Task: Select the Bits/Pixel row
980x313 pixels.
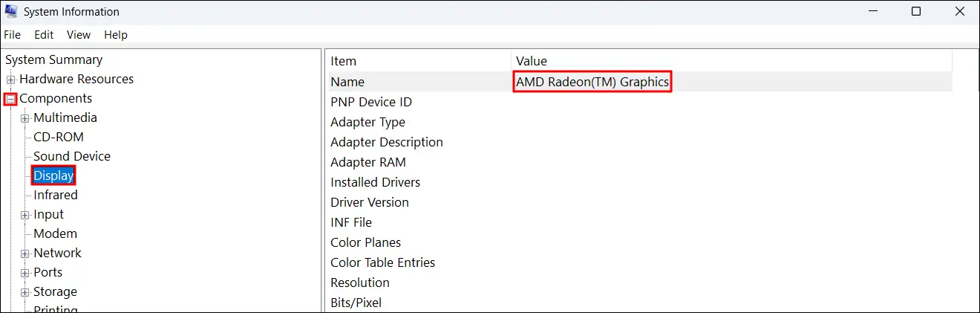Action: point(639,303)
